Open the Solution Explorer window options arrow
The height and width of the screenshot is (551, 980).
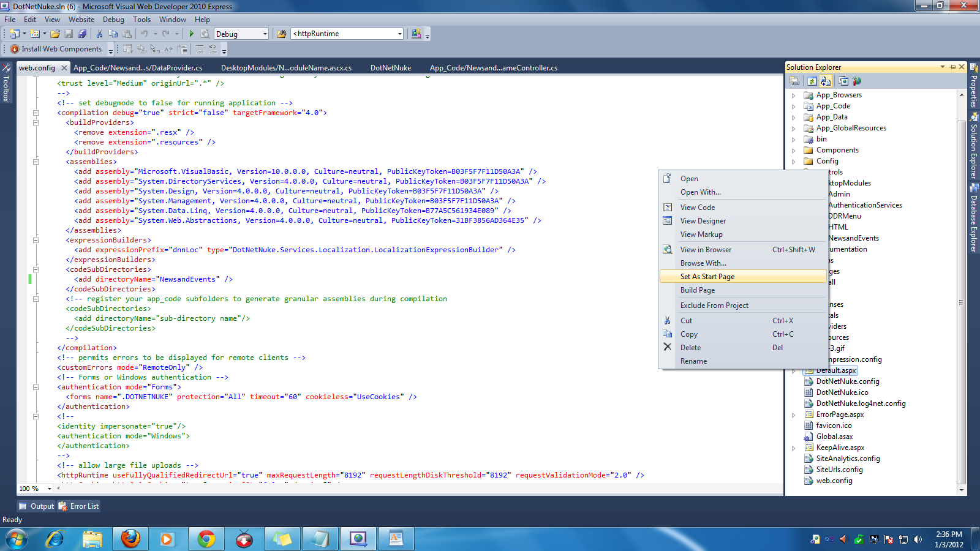943,67
